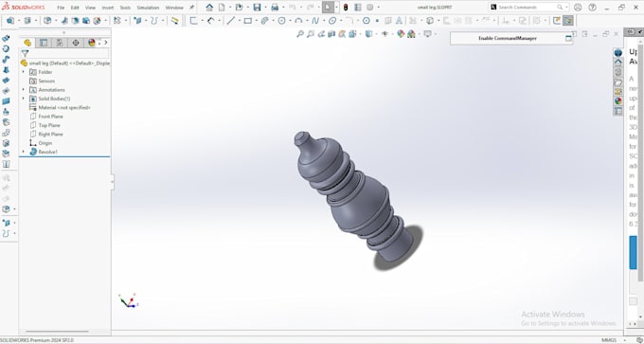Open the Help question mark icon
Screen dimensions: 644x344
(592, 8)
